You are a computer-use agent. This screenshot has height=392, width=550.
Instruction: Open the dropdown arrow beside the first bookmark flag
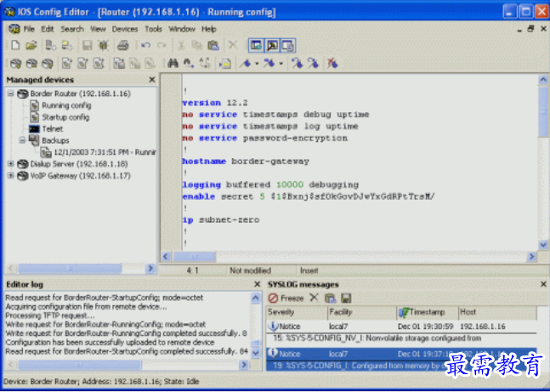point(257,64)
